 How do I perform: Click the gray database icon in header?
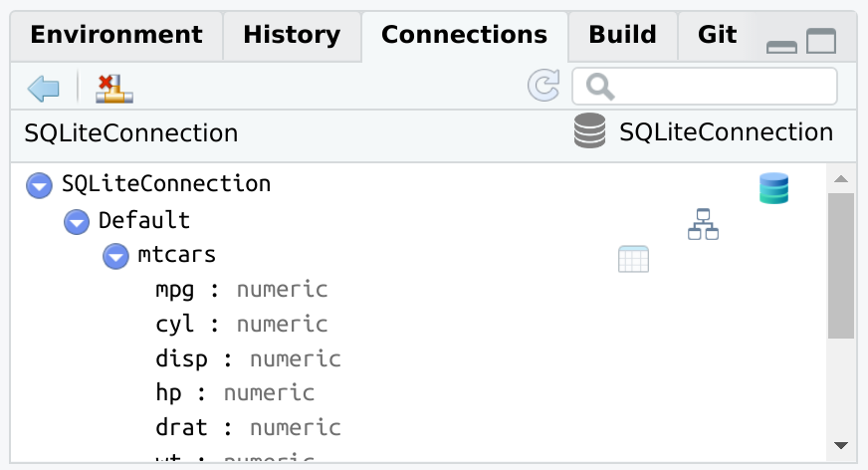[x=590, y=132]
